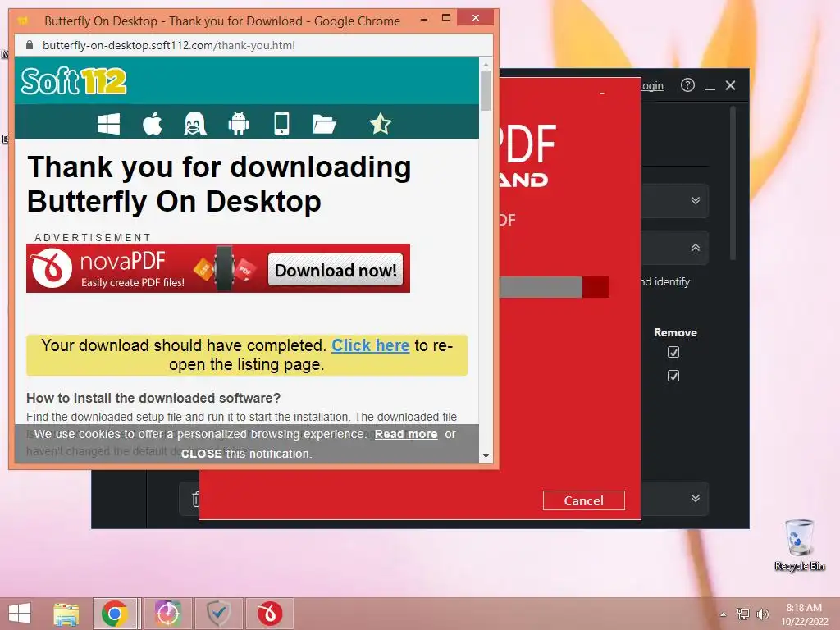Click the web page scroll up arrow
The height and width of the screenshot is (630, 840).
tap(486, 65)
